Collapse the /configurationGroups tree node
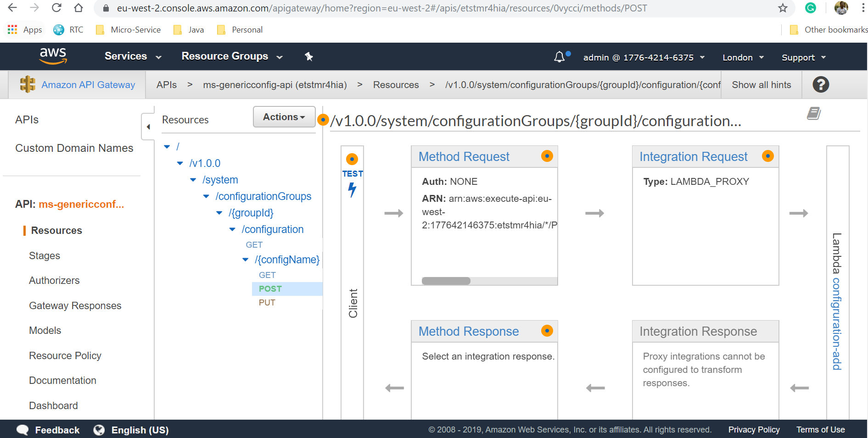 tap(206, 196)
